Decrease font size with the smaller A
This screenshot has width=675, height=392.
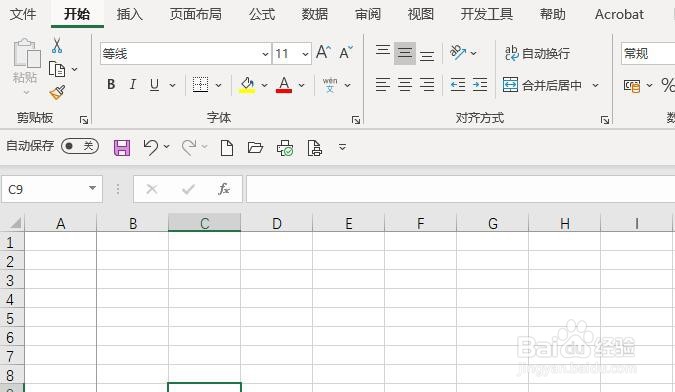346,52
